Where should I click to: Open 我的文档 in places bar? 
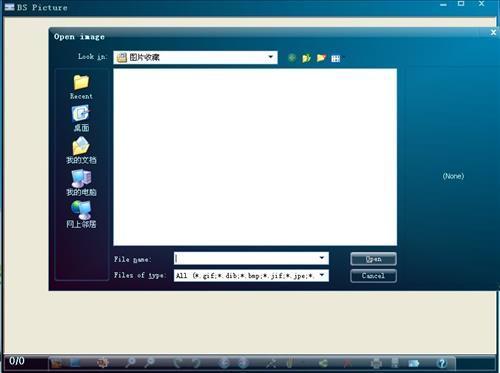tap(81, 151)
